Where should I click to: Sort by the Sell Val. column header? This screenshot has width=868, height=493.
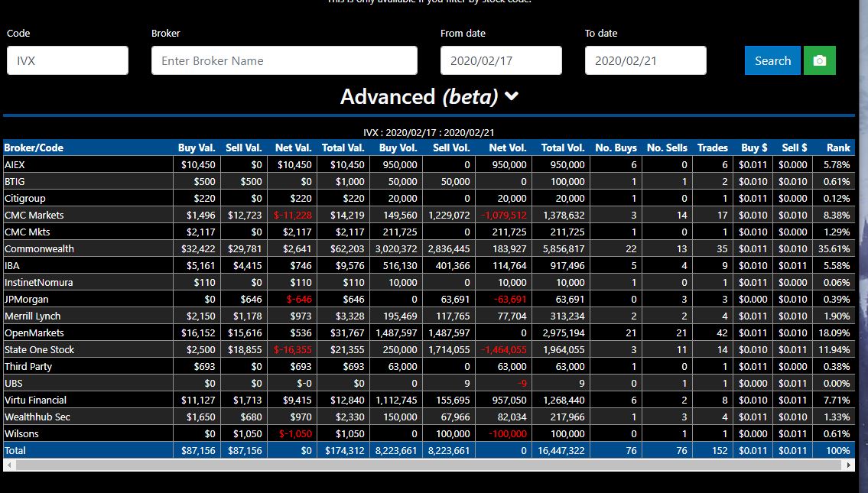coord(243,148)
